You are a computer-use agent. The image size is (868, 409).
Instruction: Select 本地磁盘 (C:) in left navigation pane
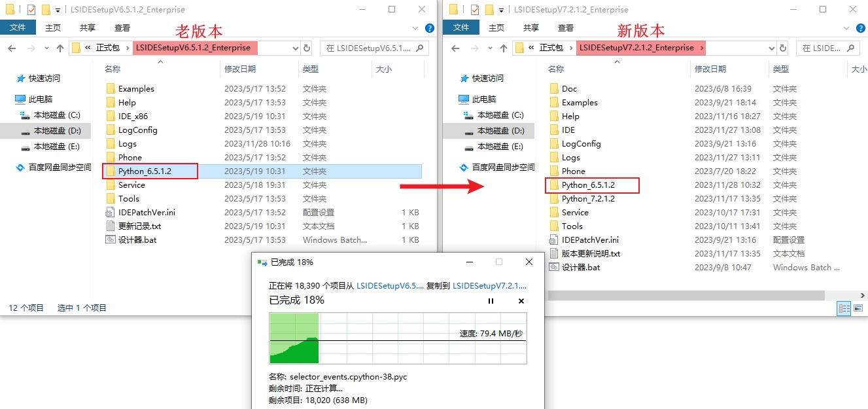click(57, 115)
